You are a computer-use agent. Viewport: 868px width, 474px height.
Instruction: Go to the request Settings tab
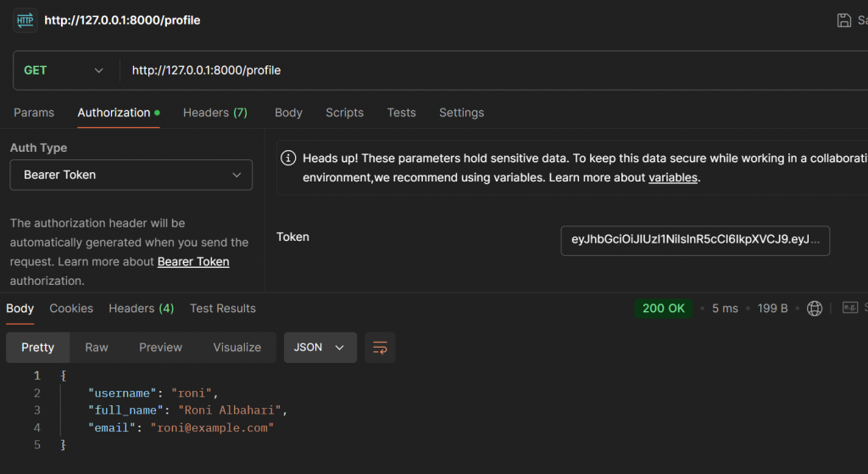tap(461, 113)
